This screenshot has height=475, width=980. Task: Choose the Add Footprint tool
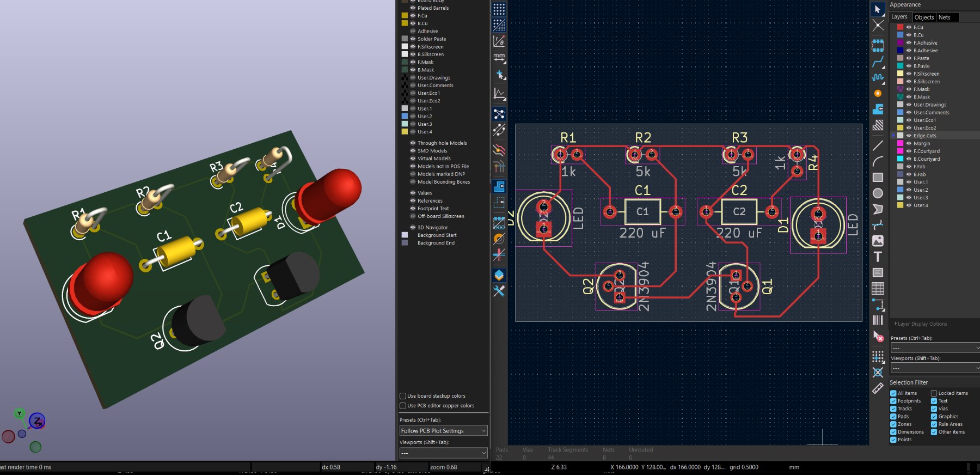(878, 45)
